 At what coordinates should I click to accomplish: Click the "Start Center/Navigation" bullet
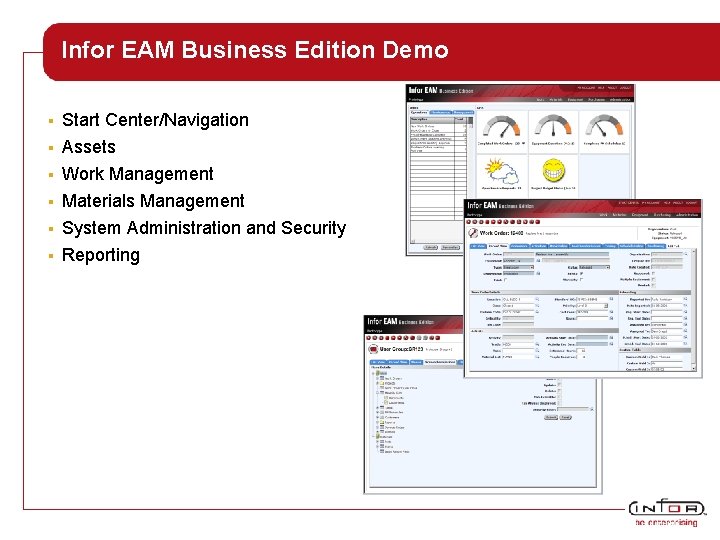click(155, 120)
